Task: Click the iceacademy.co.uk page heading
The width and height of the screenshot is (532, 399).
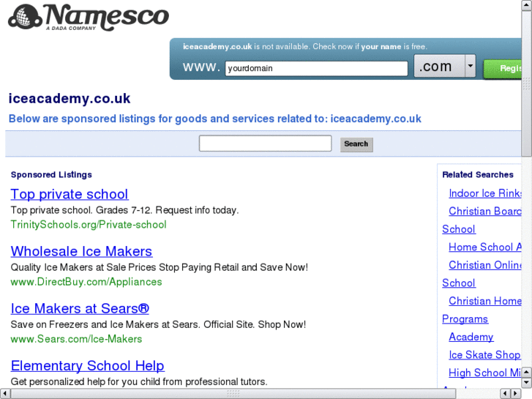Action: coord(70,99)
